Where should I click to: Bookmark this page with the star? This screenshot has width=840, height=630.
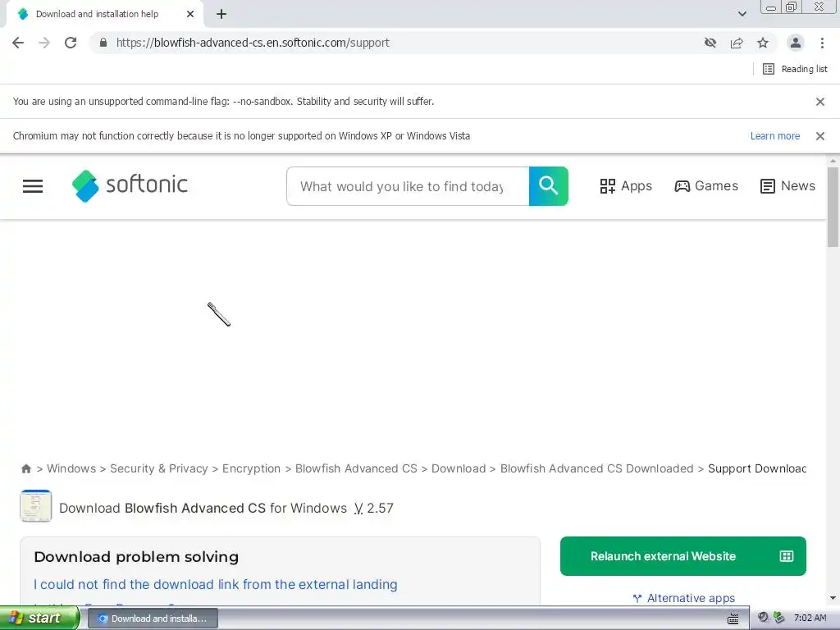[x=763, y=43]
